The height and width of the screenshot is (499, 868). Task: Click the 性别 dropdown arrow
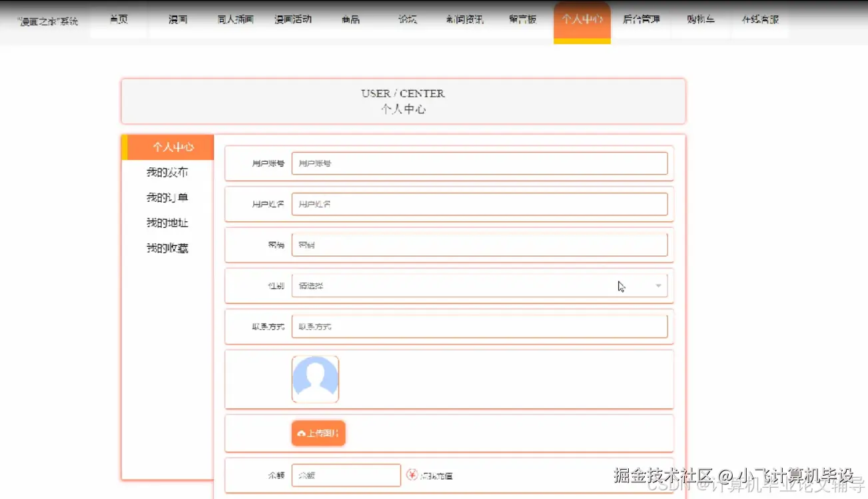pyautogui.click(x=658, y=286)
